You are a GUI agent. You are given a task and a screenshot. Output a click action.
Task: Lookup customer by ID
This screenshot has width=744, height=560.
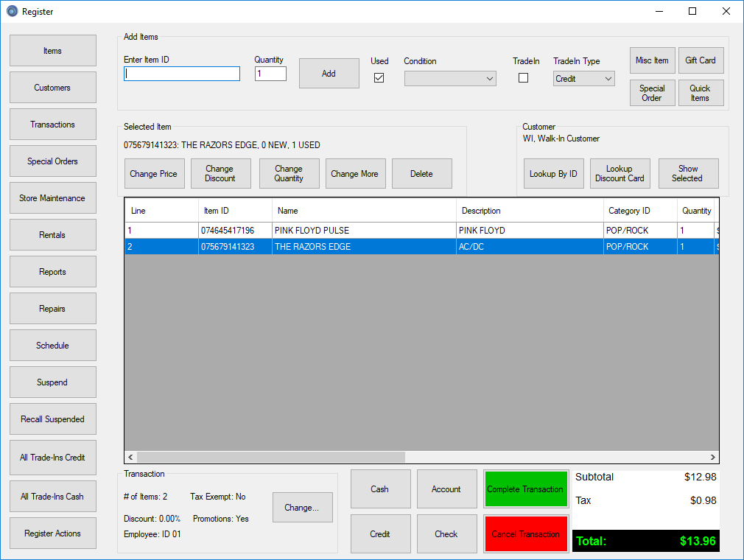point(553,173)
